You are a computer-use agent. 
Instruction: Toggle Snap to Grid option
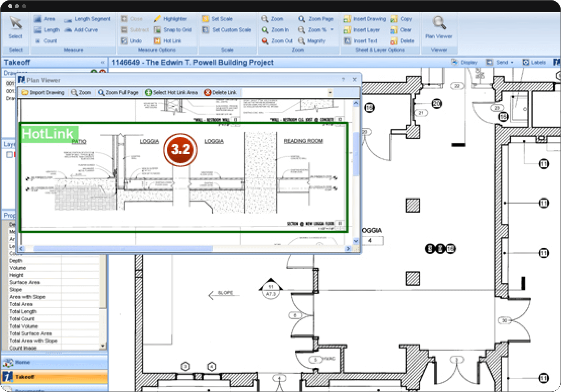173,30
